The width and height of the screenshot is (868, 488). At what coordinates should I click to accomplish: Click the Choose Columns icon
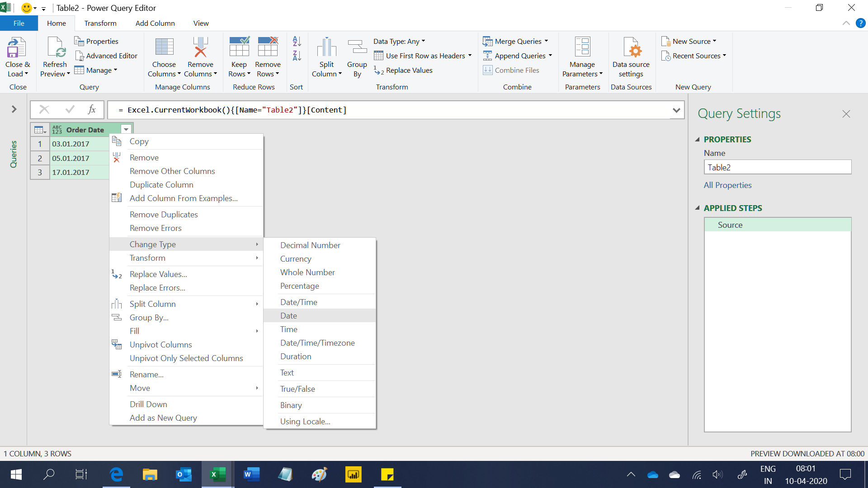click(164, 47)
